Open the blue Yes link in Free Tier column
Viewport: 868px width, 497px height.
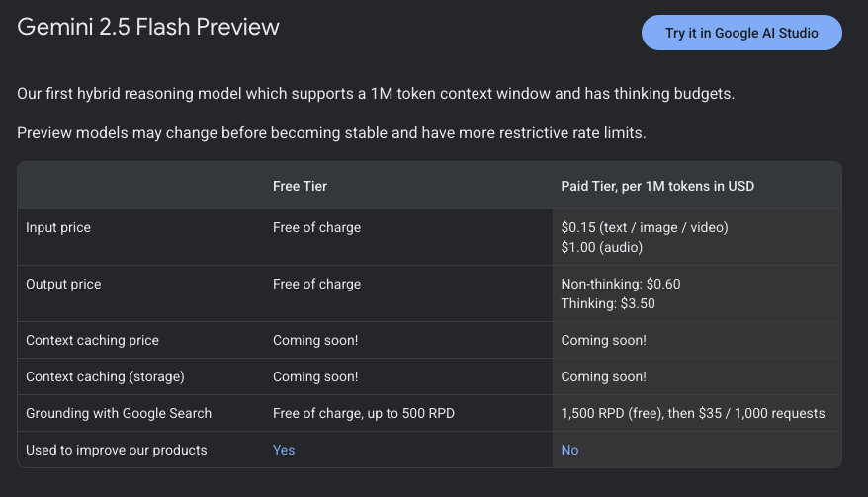pos(284,450)
